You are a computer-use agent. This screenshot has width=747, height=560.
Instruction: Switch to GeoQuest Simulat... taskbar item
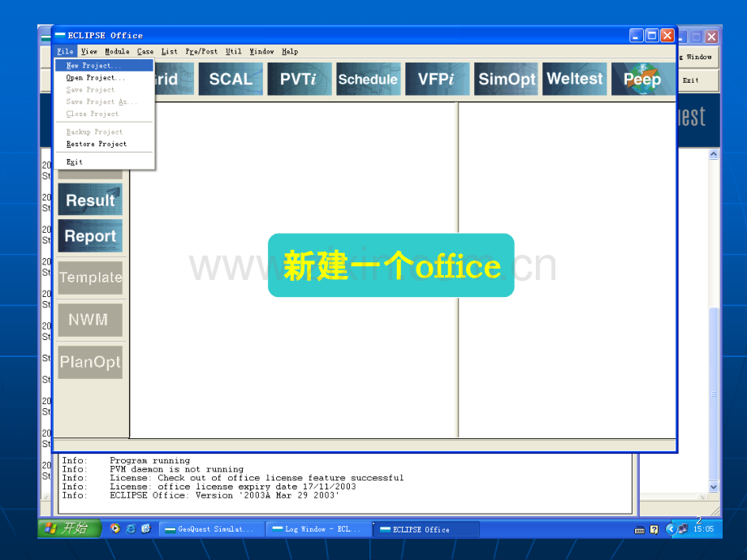coord(212,529)
